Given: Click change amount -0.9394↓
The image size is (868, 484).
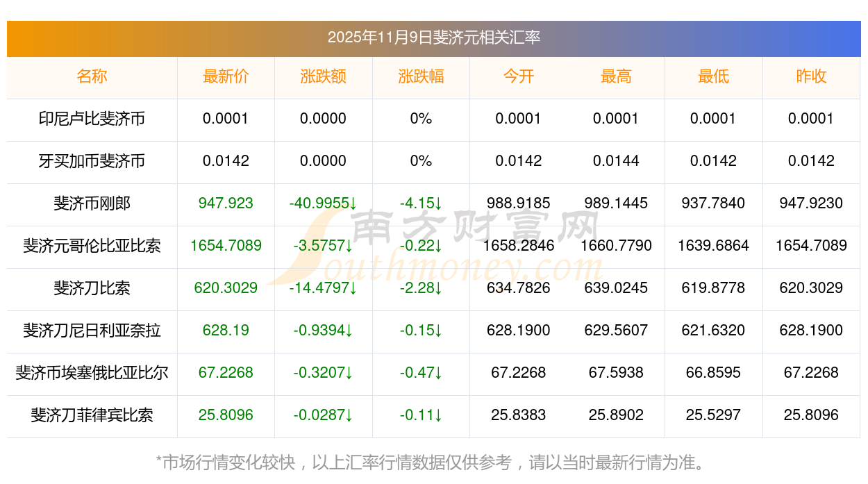Looking at the screenshot, I should 323,331.
